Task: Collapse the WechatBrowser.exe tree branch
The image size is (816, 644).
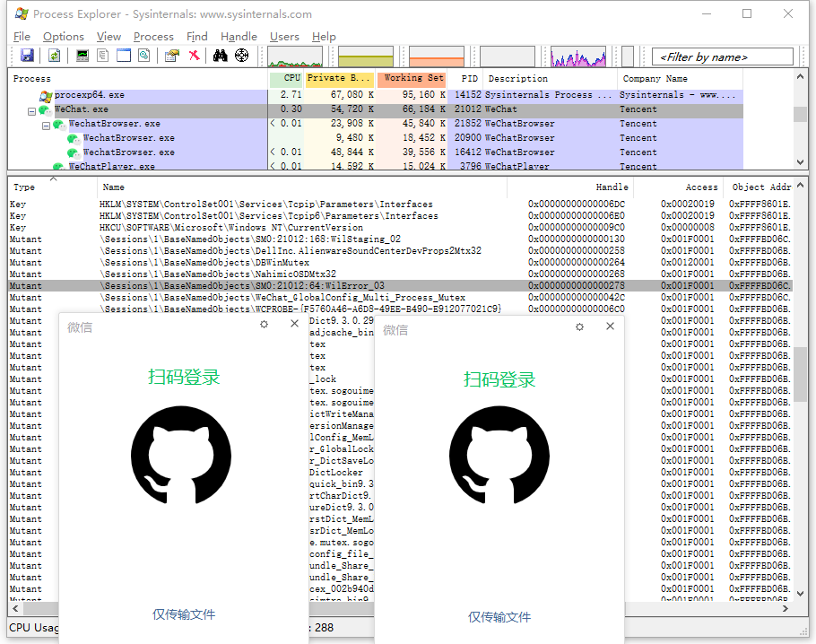Action: [46, 125]
